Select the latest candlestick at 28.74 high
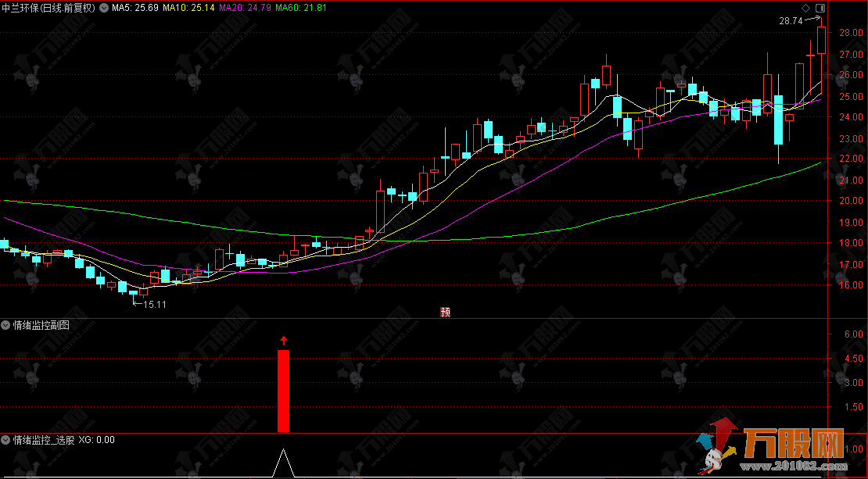 coord(822,41)
